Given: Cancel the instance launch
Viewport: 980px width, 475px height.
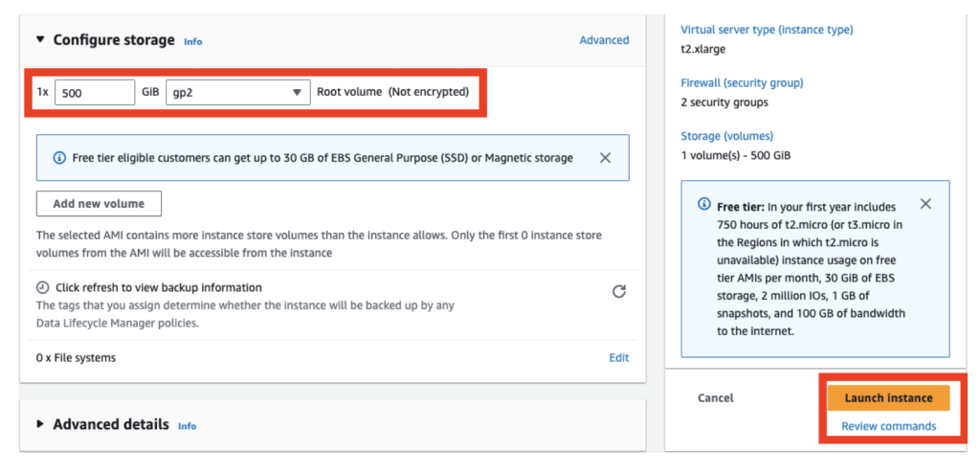Looking at the screenshot, I should click(715, 397).
